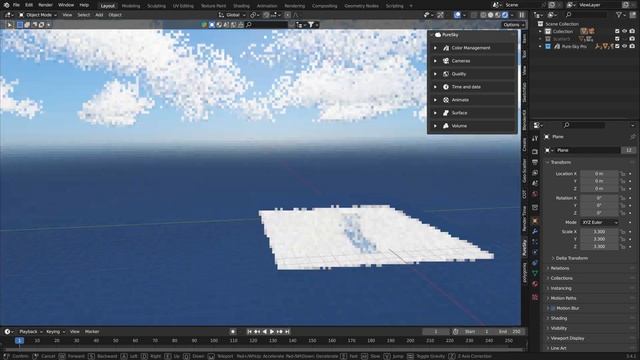
Task: Expand the Instancing section
Action: tap(561, 289)
